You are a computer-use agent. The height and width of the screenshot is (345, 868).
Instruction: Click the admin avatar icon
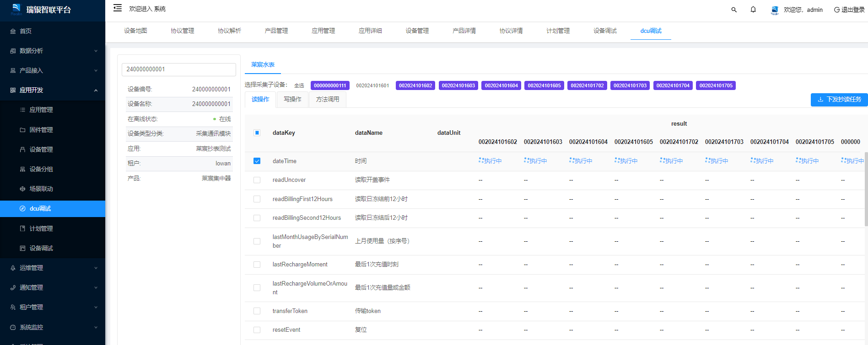tap(775, 10)
